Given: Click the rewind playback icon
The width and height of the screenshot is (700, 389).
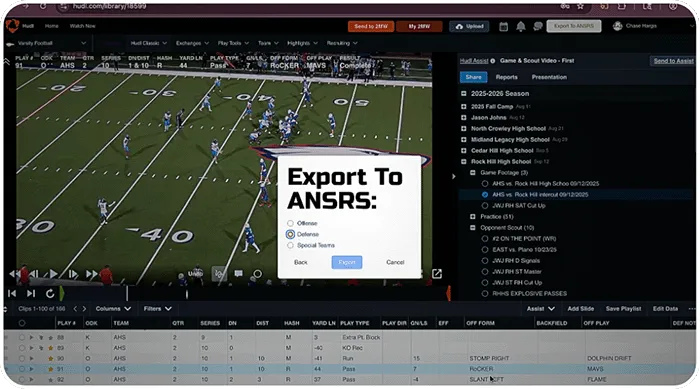Looking at the screenshot, I should 15,274.
